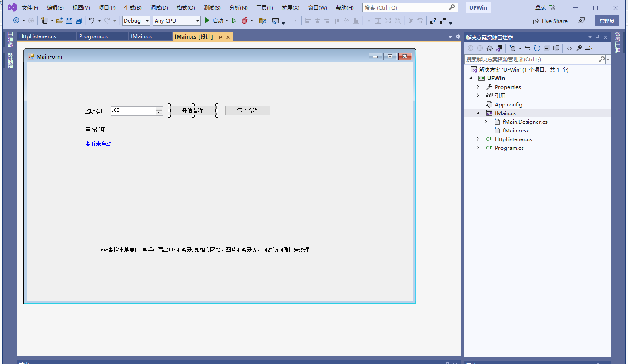Click the New Project toolbar icon
The image size is (628, 364).
[45, 20]
